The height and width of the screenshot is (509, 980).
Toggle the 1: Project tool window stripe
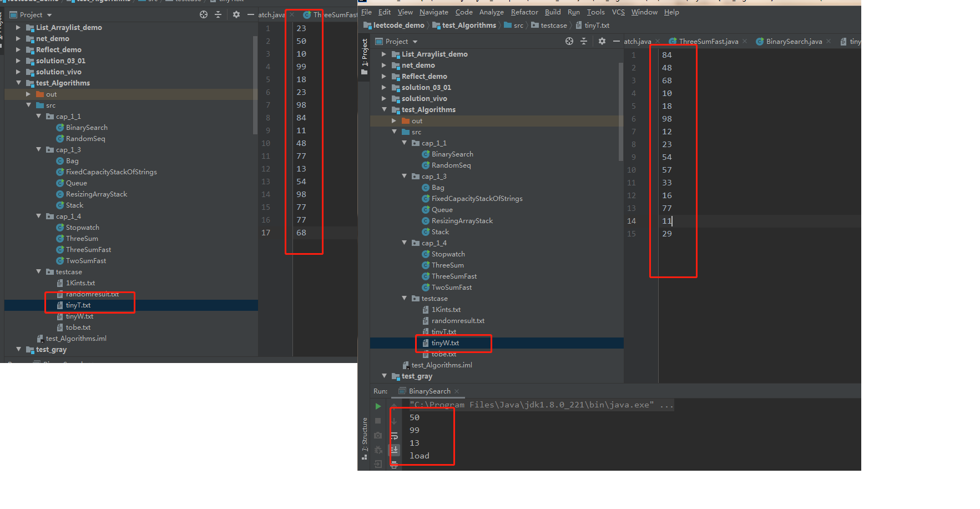364,57
